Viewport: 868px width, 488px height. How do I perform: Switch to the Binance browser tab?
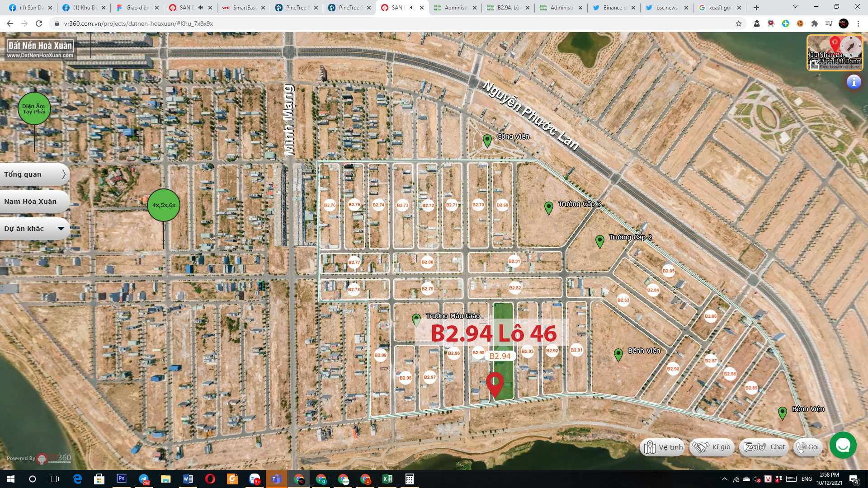pos(613,8)
